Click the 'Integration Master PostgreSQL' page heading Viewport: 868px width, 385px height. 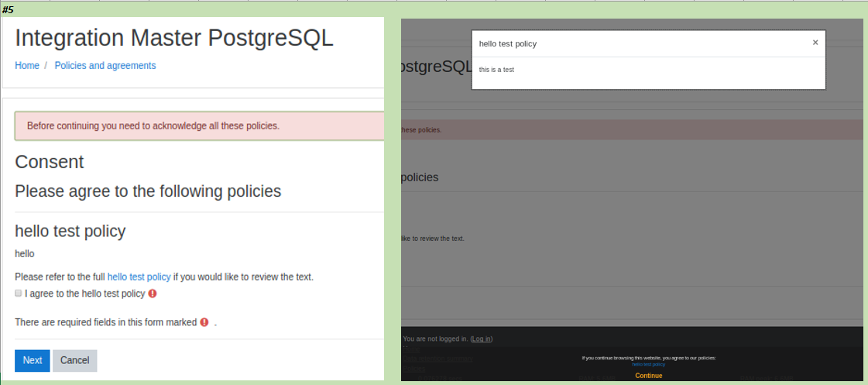click(x=174, y=38)
